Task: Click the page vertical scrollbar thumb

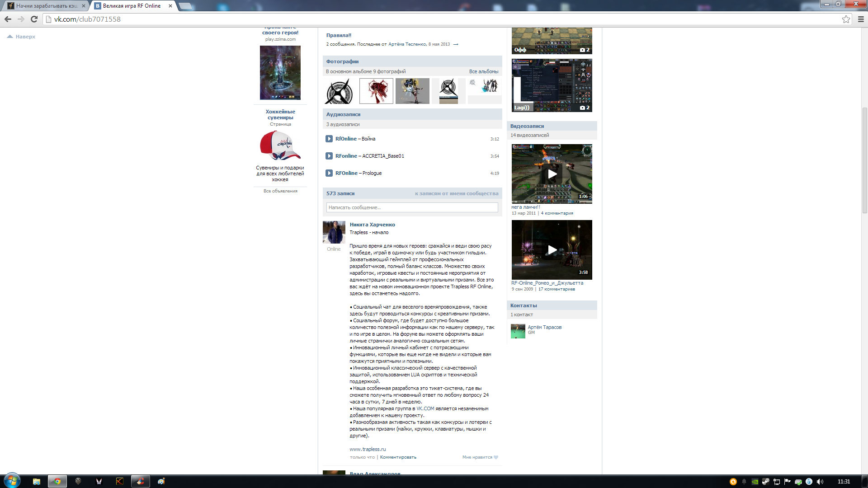Action: (x=864, y=160)
